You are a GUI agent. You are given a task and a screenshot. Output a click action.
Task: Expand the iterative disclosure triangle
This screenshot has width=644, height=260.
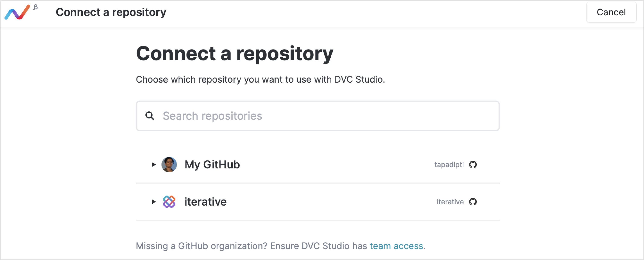(x=154, y=202)
